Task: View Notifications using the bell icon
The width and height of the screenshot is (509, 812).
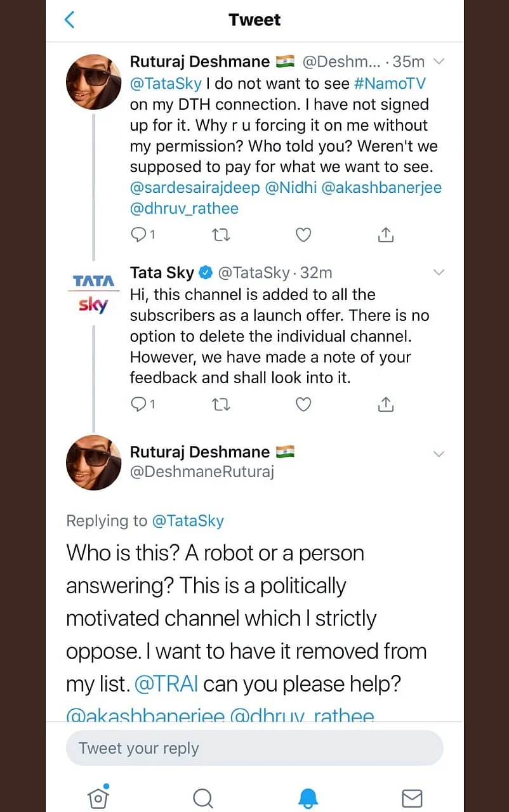Action: [x=308, y=799]
